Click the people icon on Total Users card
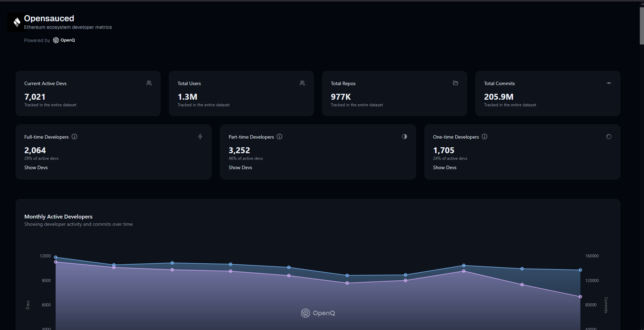The image size is (644, 330). coord(302,83)
